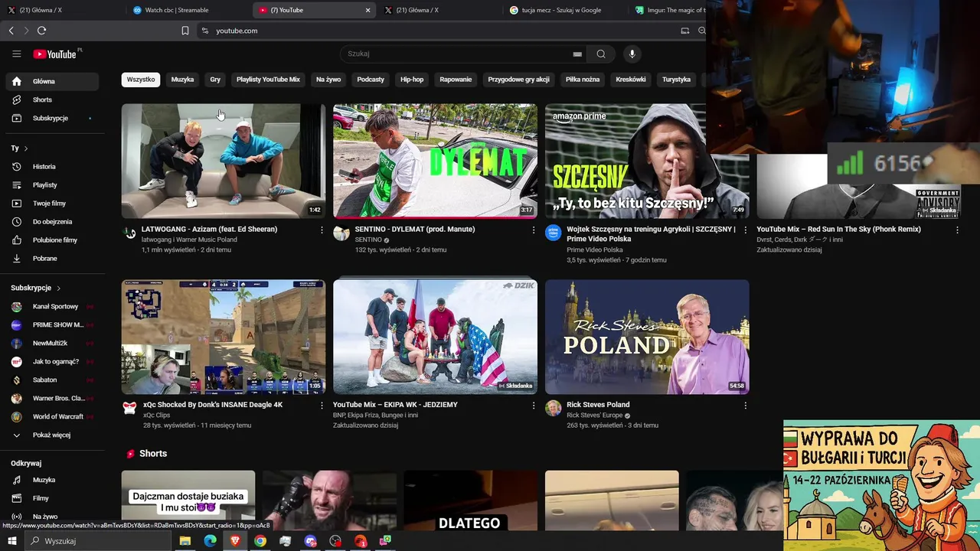Play the SENTINO DYLEMAT thumbnail
The width and height of the screenshot is (980, 551).
click(435, 161)
